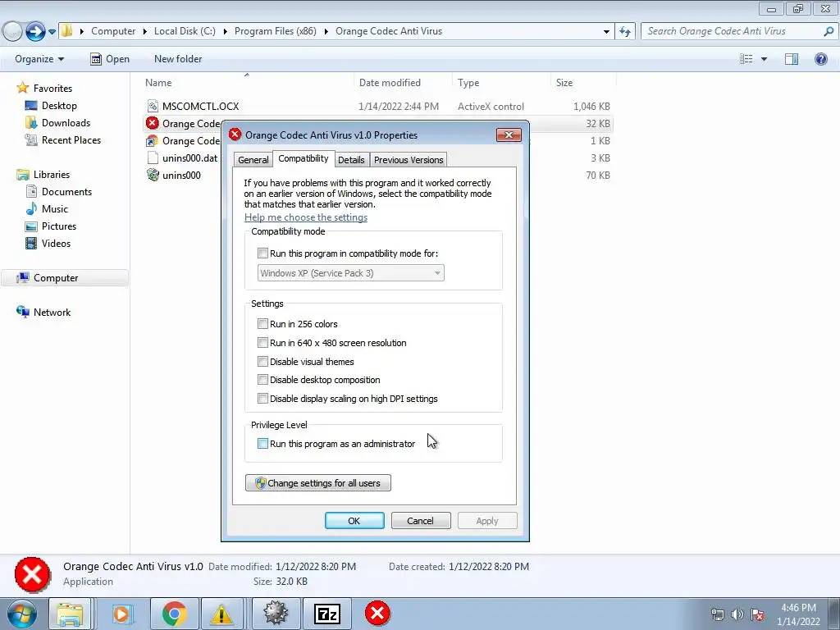The image size is (840, 630).
Task: Open 7-Zip from the taskbar
Action: coord(326,614)
